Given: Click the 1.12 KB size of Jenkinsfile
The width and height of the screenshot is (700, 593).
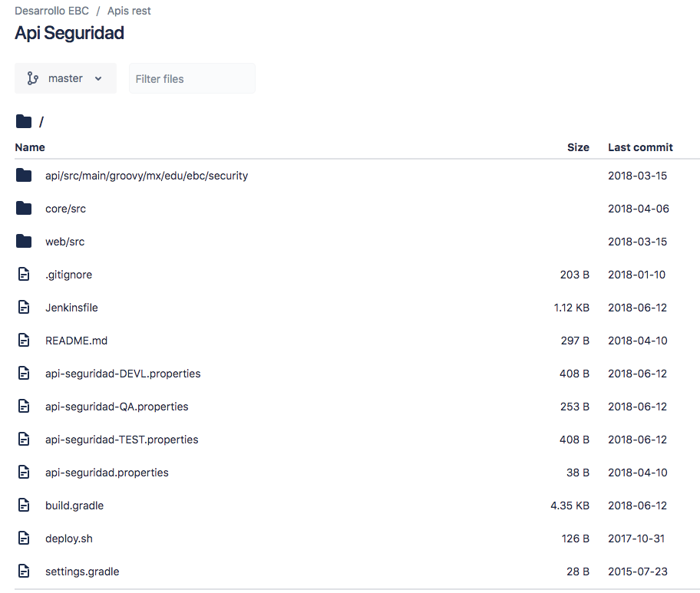Looking at the screenshot, I should (571, 308).
